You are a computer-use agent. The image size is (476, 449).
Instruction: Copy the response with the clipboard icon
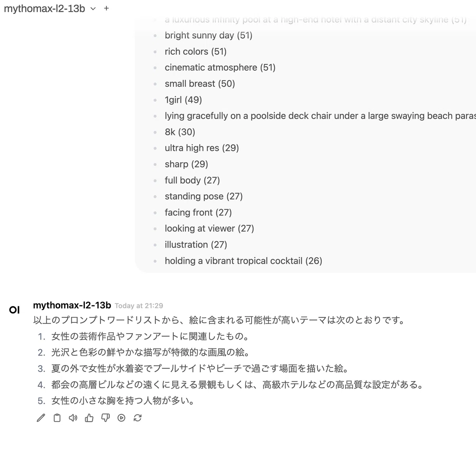pyautogui.click(x=57, y=418)
